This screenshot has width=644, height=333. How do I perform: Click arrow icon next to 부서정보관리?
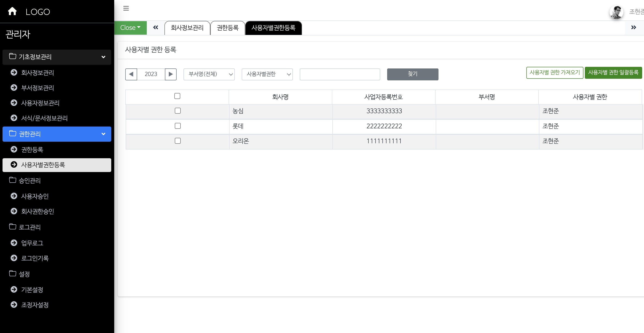tap(14, 88)
